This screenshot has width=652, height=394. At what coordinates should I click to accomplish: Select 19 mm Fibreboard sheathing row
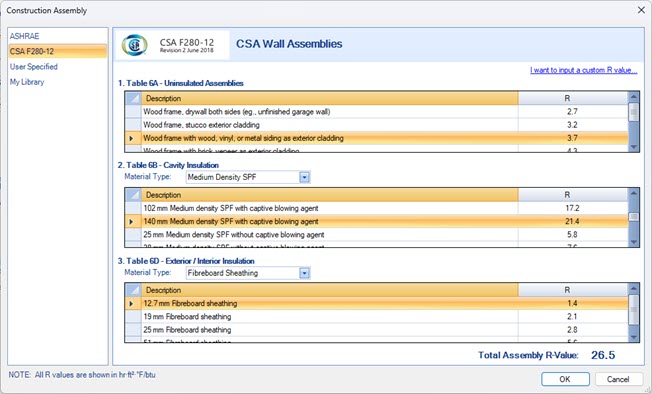[376, 317]
